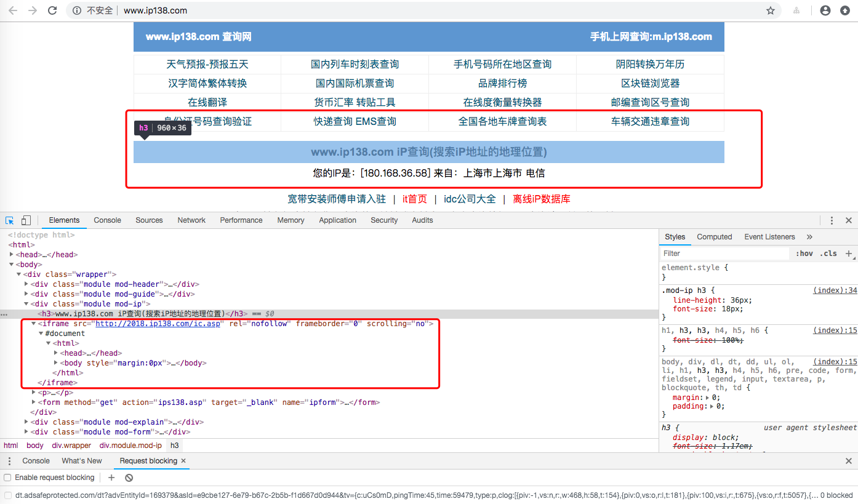Add new style rule with plus icon
Image resolution: width=858 pixels, height=504 pixels.
click(849, 254)
